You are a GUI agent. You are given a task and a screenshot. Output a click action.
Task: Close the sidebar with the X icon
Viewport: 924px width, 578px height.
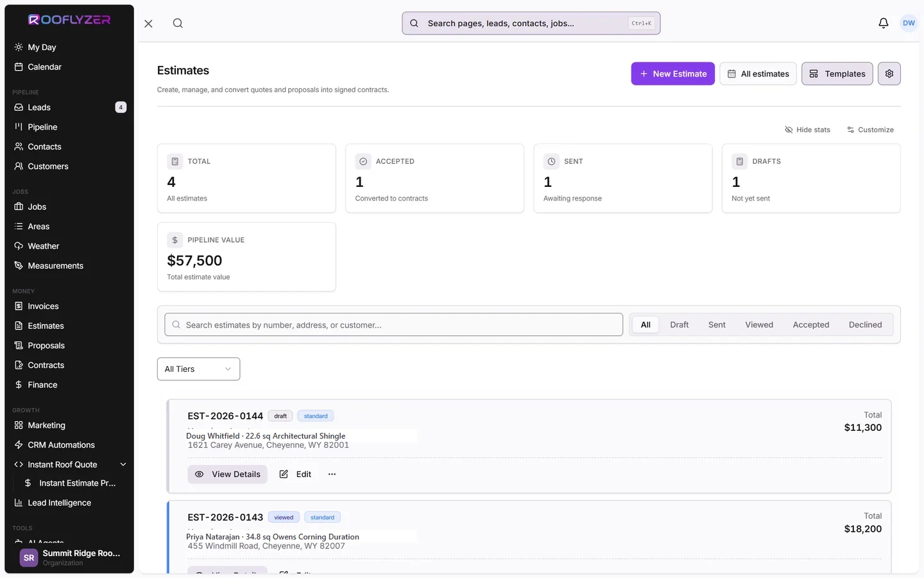click(148, 24)
